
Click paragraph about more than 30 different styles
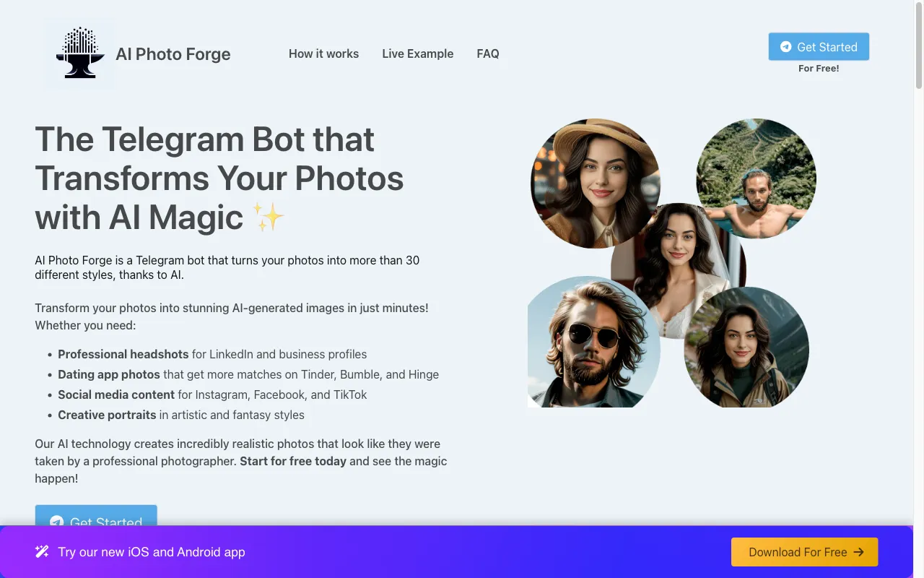[227, 267]
